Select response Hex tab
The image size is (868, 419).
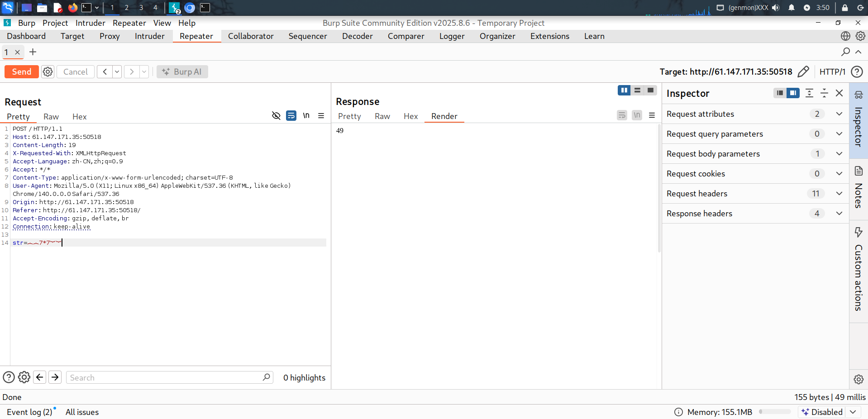pos(410,116)
